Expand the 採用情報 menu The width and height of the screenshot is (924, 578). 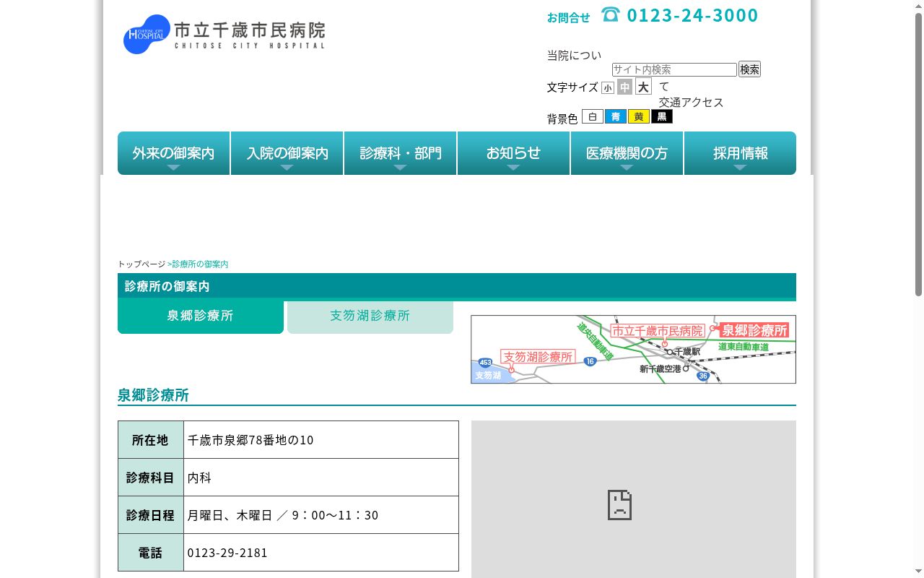pos(741,153)
